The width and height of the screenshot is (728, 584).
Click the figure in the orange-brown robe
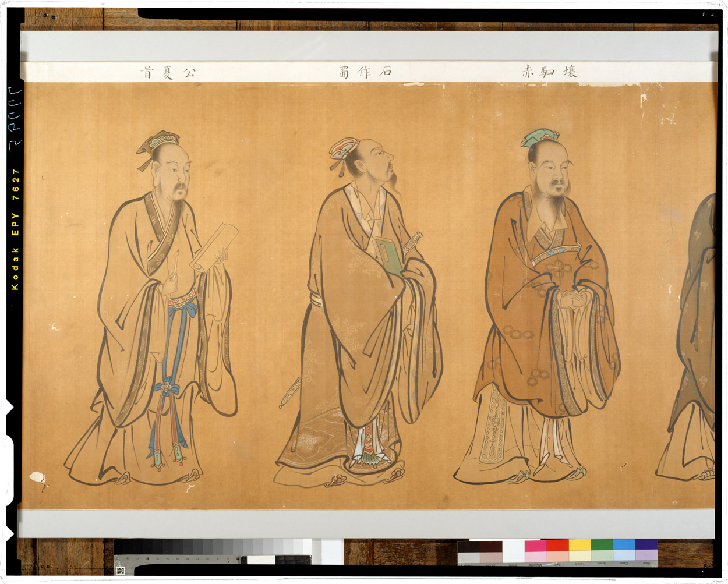pos(538,307)
